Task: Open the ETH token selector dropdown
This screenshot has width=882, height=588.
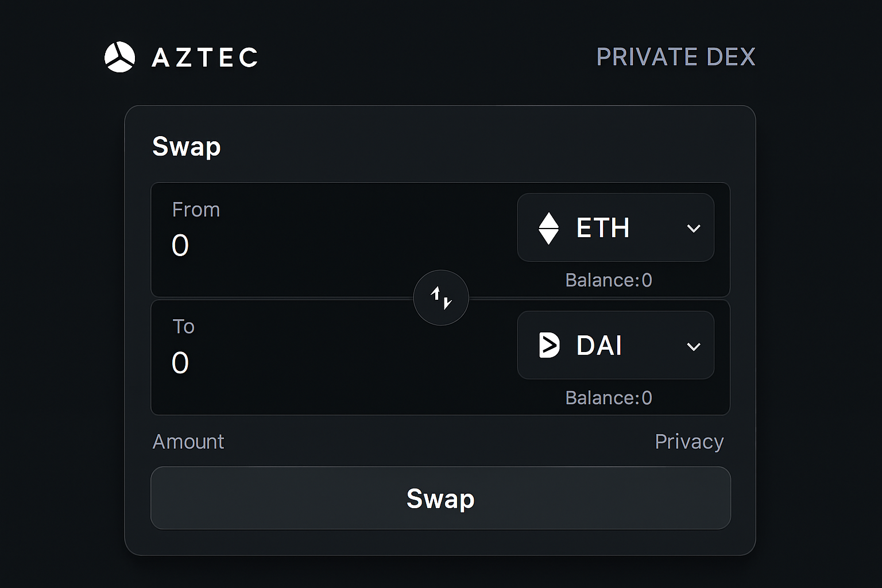Action: [693, 227]
